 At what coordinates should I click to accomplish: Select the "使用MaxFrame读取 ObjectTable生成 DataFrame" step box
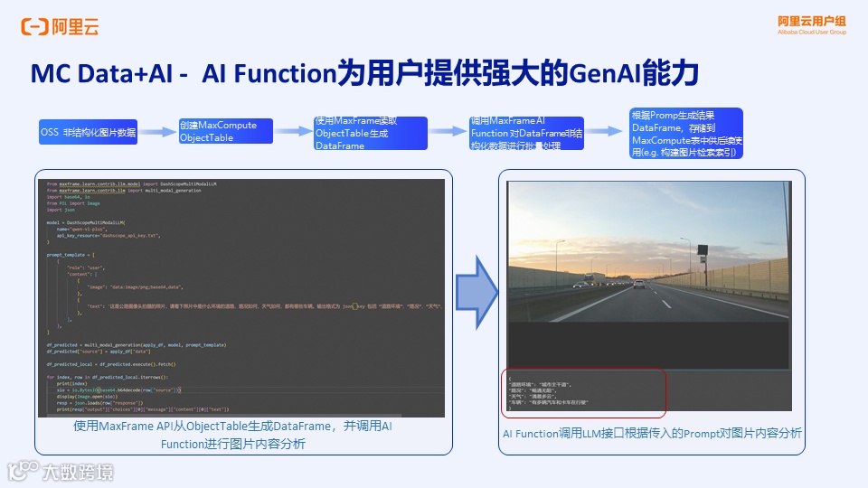(371, 134)
